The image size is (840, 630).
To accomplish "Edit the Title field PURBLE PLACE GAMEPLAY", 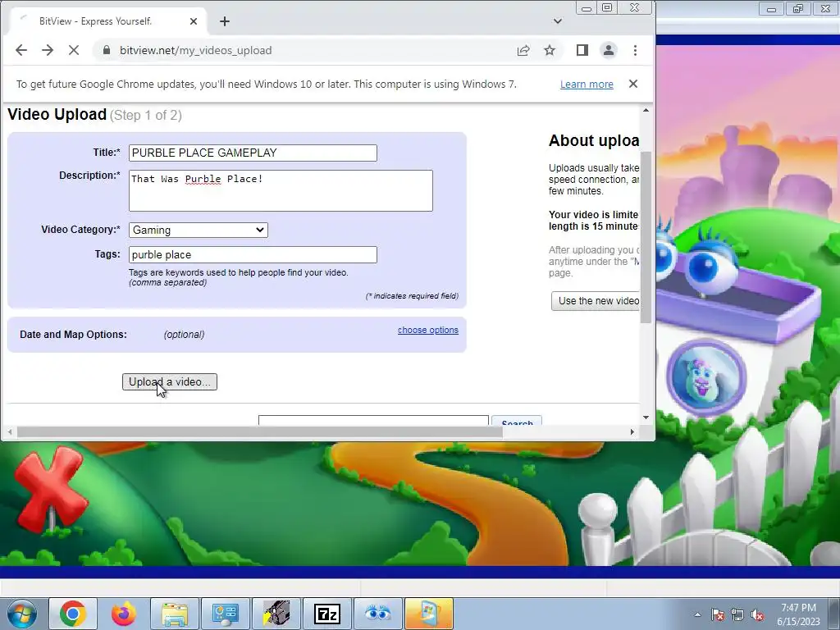I will coord(253,153).
